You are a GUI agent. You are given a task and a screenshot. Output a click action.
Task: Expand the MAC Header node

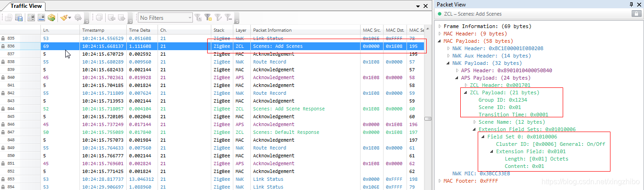click(x=440, y=34)
